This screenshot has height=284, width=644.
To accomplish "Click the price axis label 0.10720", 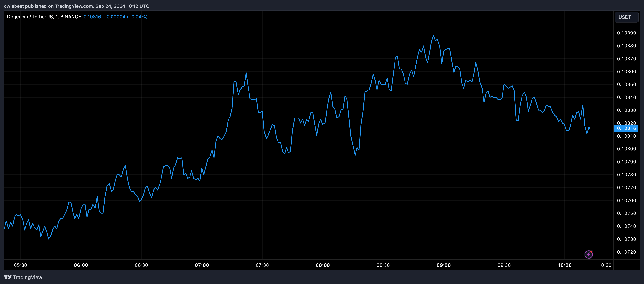I will pos(626,252).
